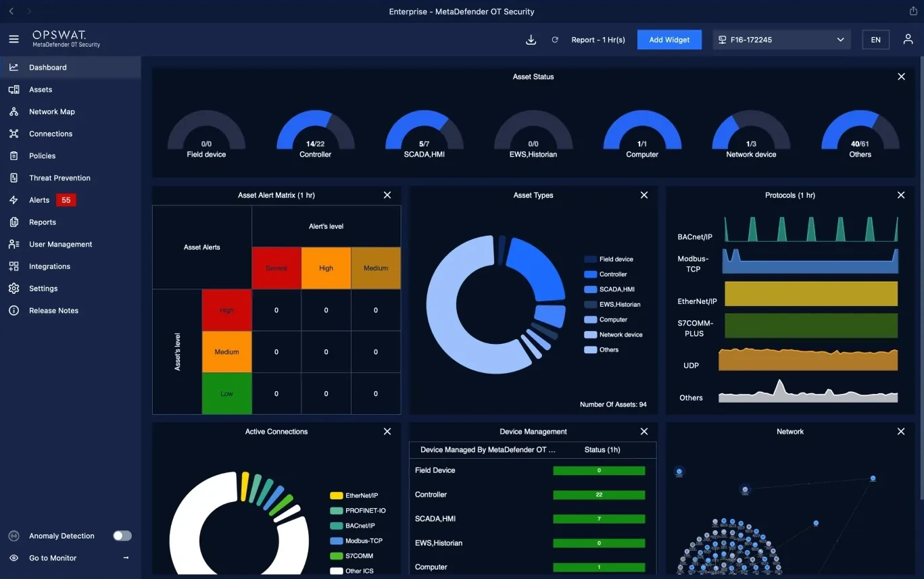This screenshot has height=579, width=924.
Task: Click the Integrations sidebar icon
Action: (14, 266)
